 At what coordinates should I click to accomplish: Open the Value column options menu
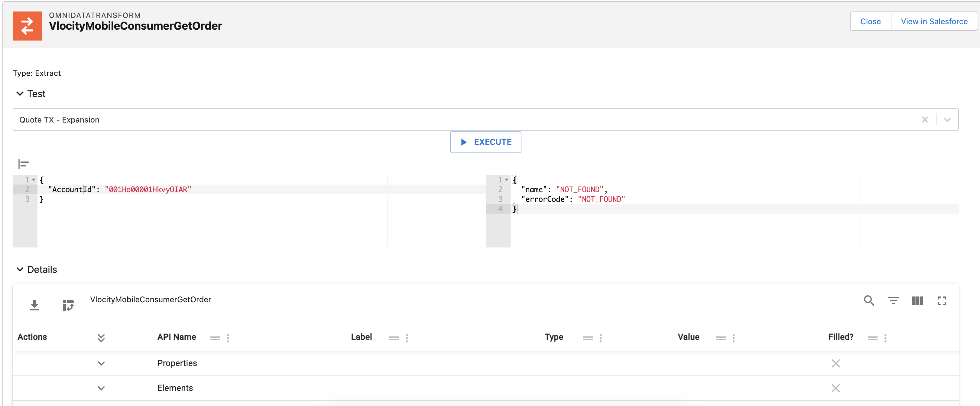pos(733,338)
